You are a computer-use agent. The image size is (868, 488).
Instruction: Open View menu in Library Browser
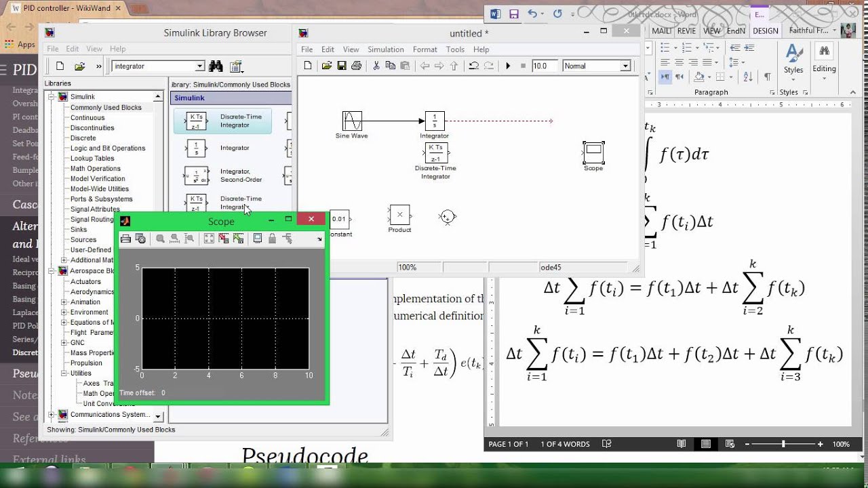94,49
